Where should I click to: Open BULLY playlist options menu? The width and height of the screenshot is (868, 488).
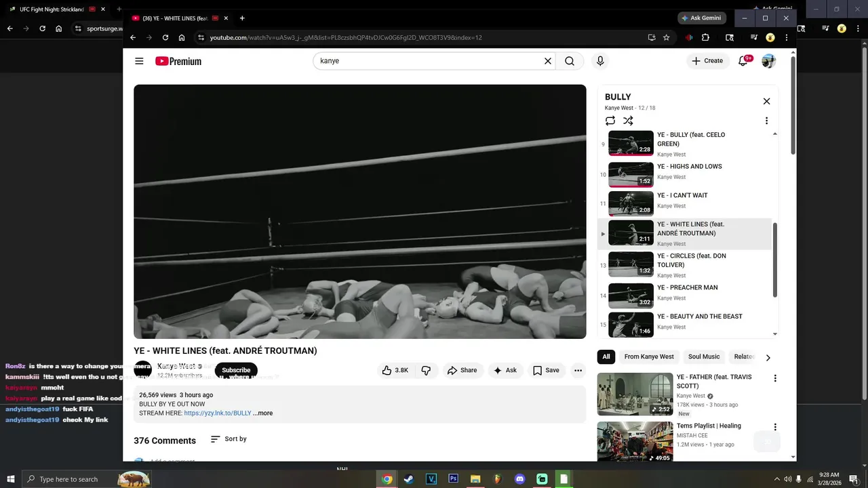point(766,121)
